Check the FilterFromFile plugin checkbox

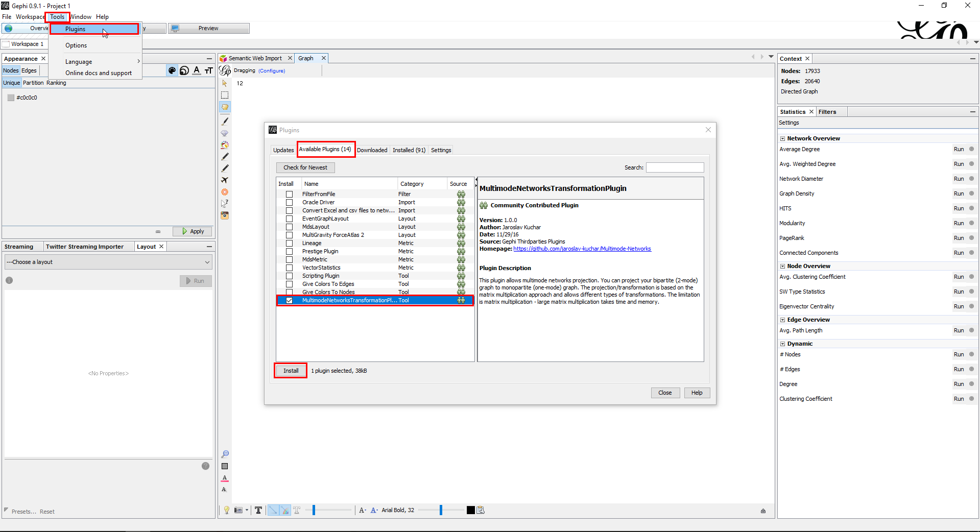pyautogui.click(x=290, y=194)
